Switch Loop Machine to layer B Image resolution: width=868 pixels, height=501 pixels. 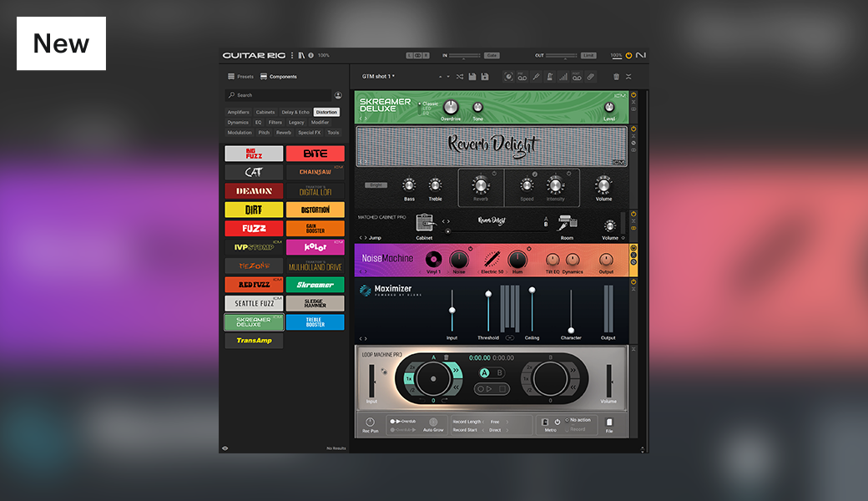pyautogui.click(x=499, y=372)
